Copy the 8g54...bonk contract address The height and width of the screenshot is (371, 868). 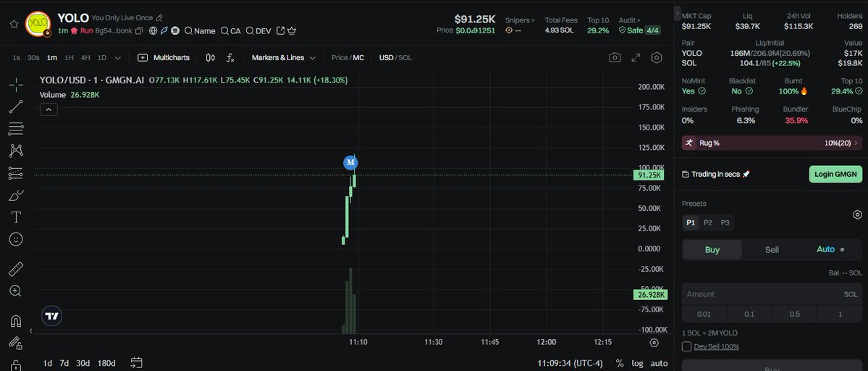[139, 31]
